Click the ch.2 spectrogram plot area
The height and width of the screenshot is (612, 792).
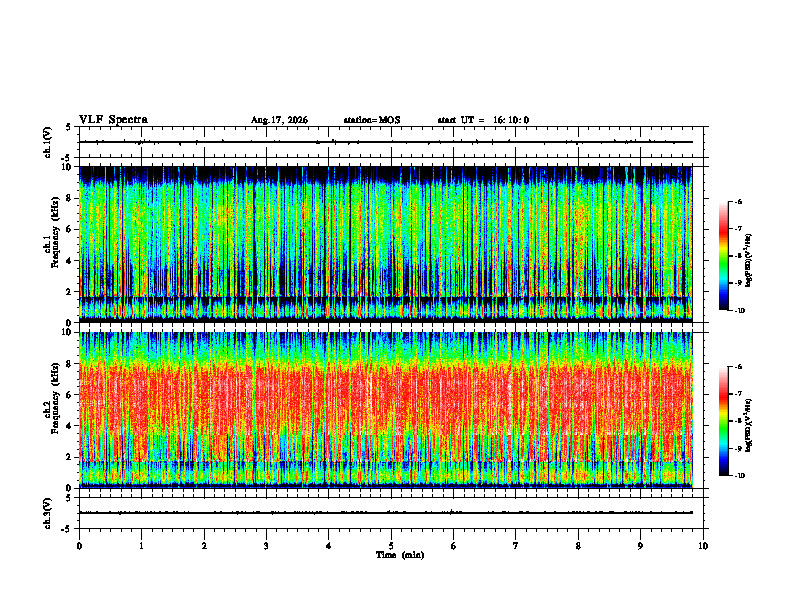tap(385, 410)
